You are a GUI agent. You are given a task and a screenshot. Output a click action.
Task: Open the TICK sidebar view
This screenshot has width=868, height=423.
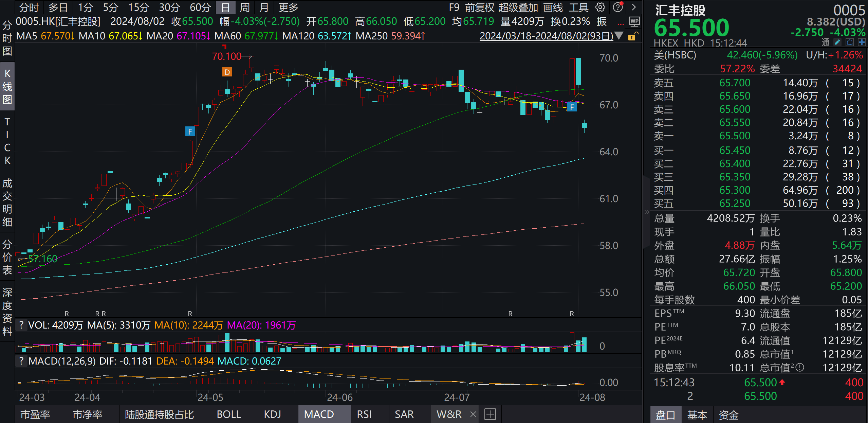pos(7,141)
